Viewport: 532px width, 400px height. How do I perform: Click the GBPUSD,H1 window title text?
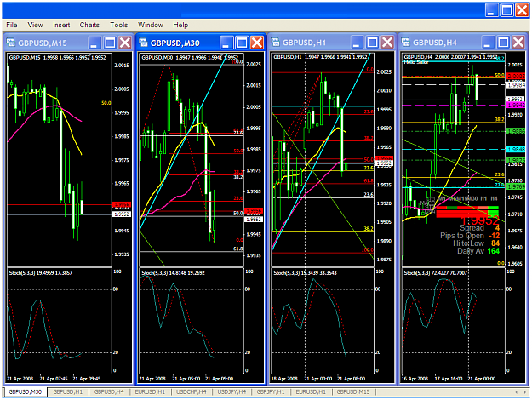point(304,43)
